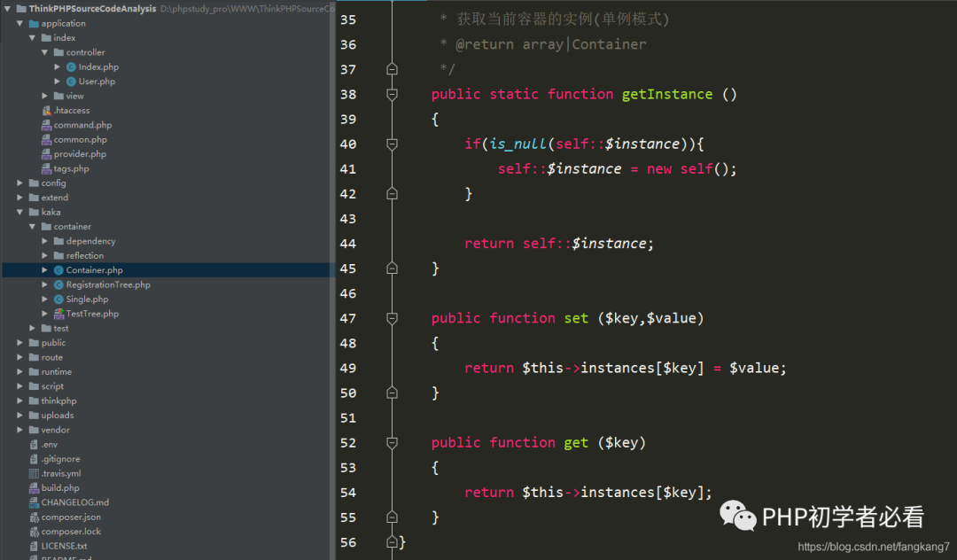Click the .htaccess file icon
Viewport: 957px width, 560px height.
point(46,111)
